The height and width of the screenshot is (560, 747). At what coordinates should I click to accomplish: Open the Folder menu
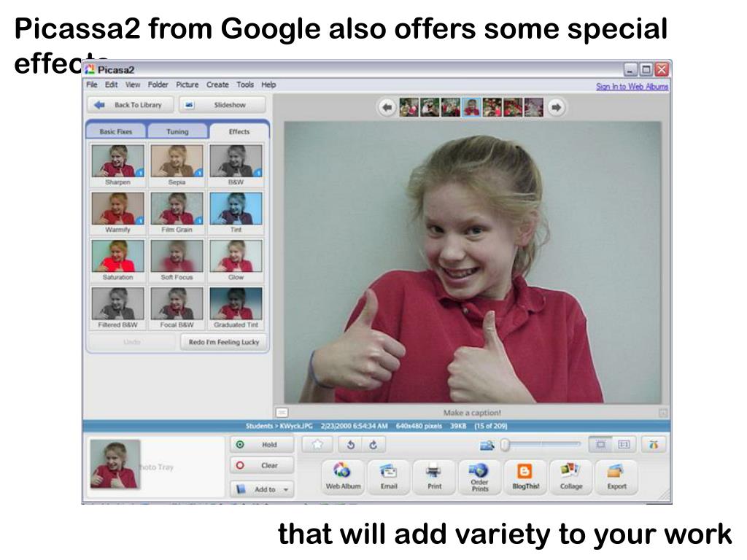coord(158,85)
